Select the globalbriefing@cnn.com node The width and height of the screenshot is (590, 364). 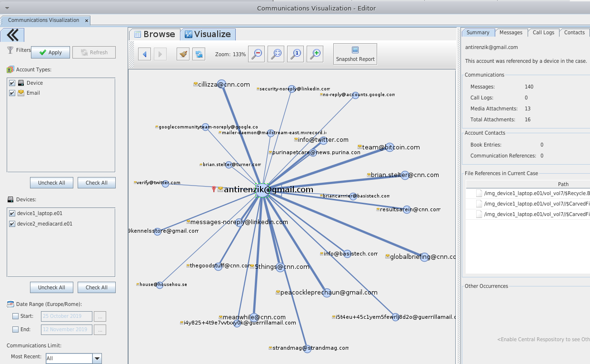point(425,257)
